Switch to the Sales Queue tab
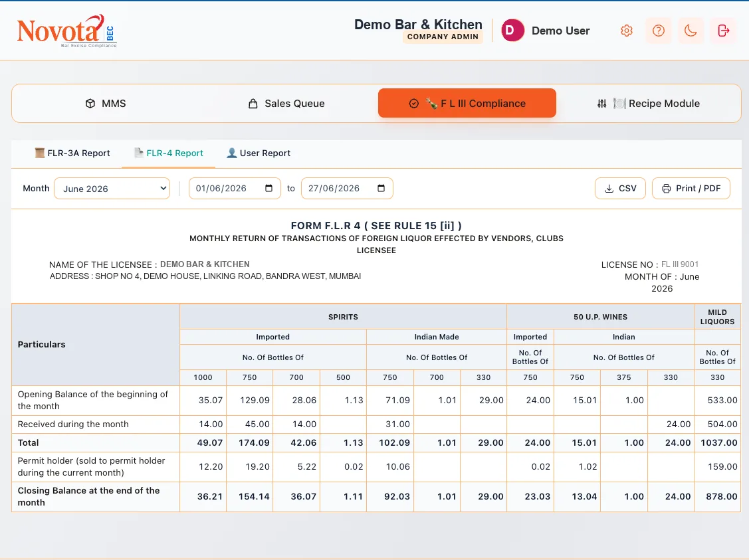This screenshot has width=749, height=560. (286, 104)
